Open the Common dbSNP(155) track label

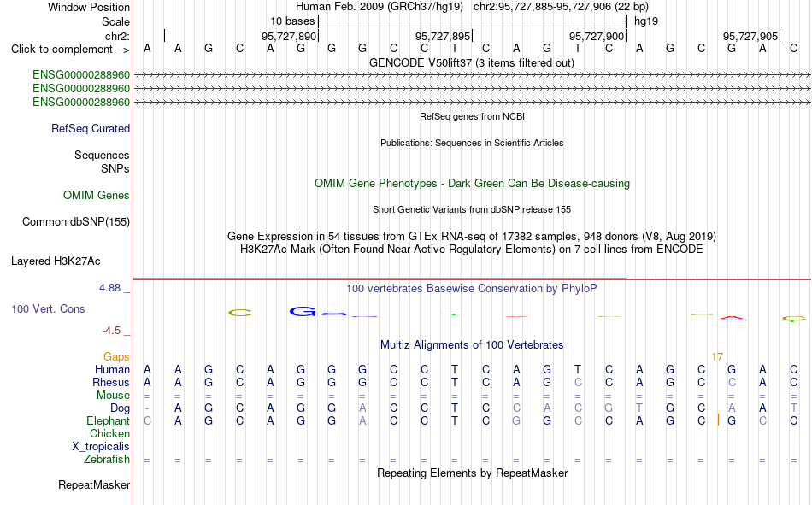pos(75,221)
